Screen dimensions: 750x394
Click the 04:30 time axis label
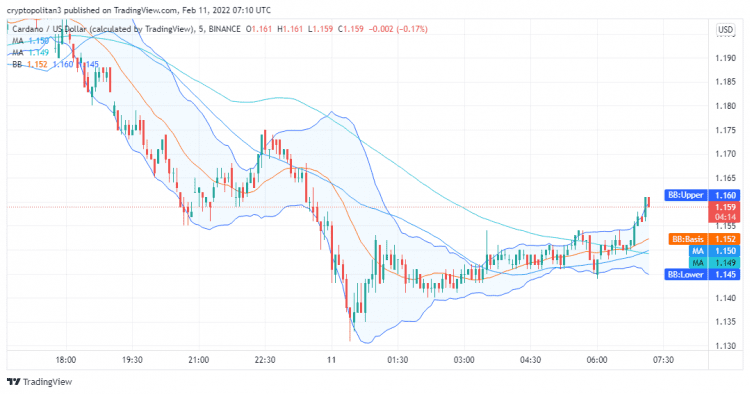coord(530,360)
